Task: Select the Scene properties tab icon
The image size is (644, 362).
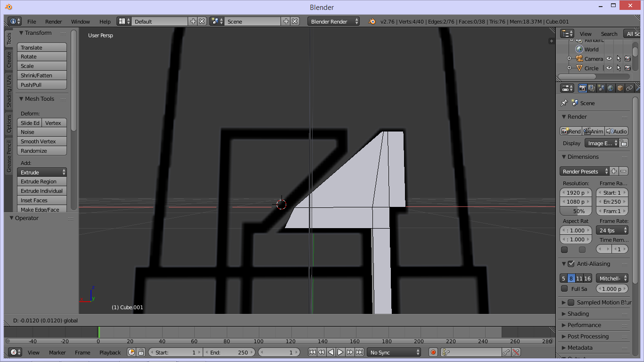Action: (x=601, y=88)
